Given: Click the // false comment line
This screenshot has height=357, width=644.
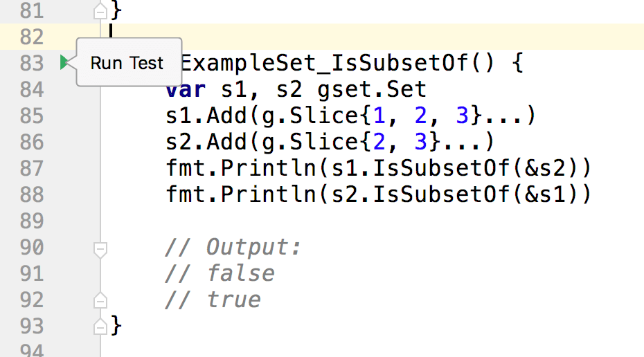Looking at the screenshot, I should (x=220, y=273).
